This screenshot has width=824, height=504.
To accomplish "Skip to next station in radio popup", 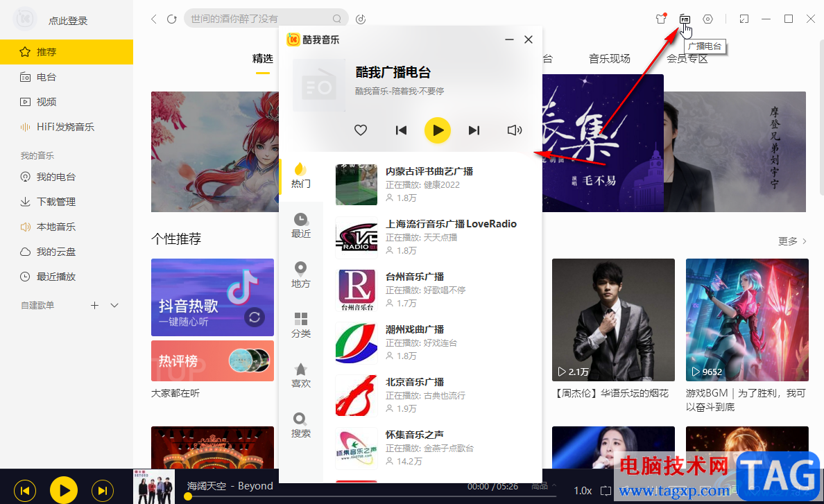I will pos(474,130).
